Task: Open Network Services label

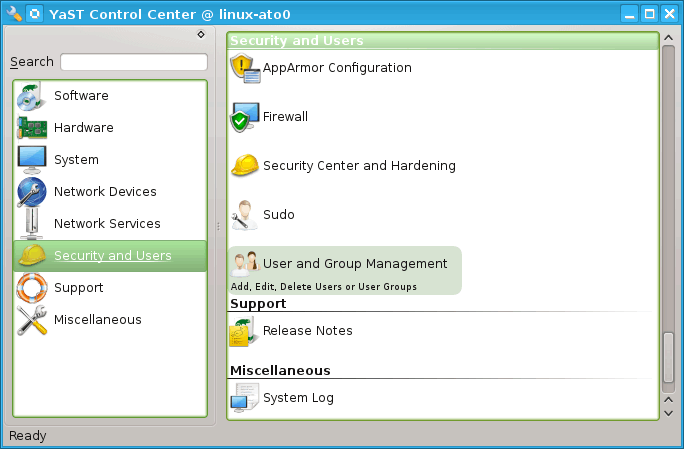Action: coord(107,223)
